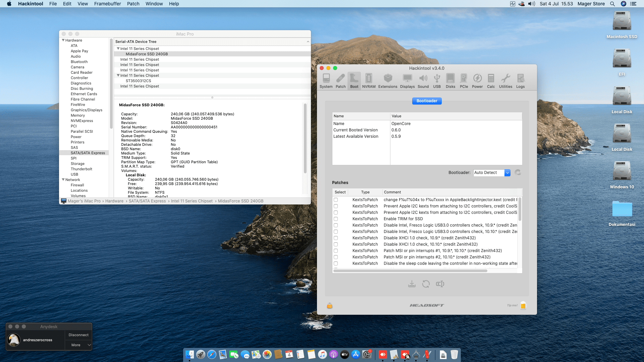Check the AppleBacklightInjector patch checkbox

coord(336,200)
